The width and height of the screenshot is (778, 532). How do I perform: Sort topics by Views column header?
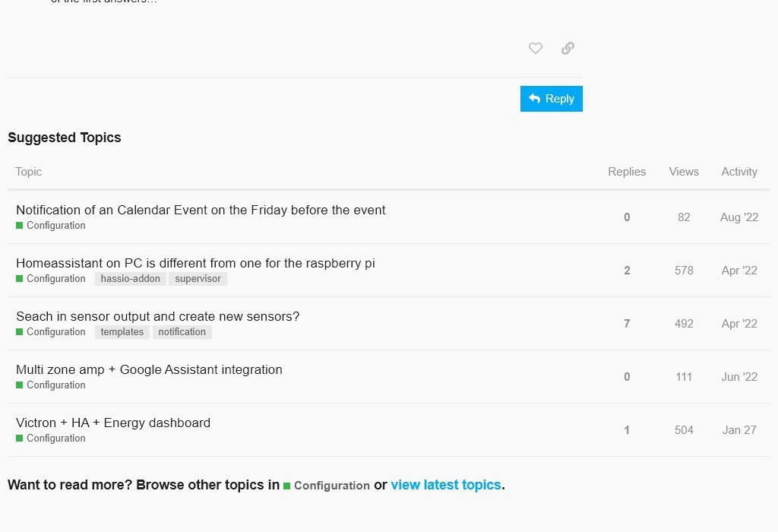684,172
